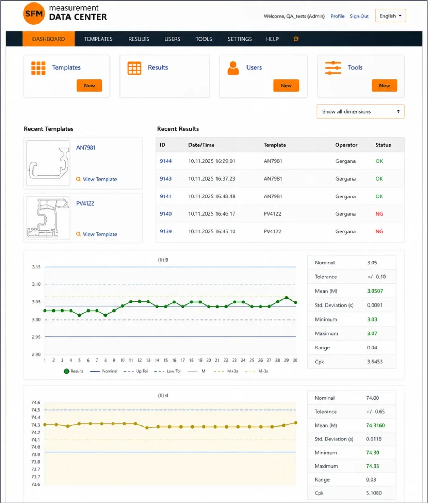428x504 pixels.
Task: Open TOOLS in navigation bar
Action: 204,39
